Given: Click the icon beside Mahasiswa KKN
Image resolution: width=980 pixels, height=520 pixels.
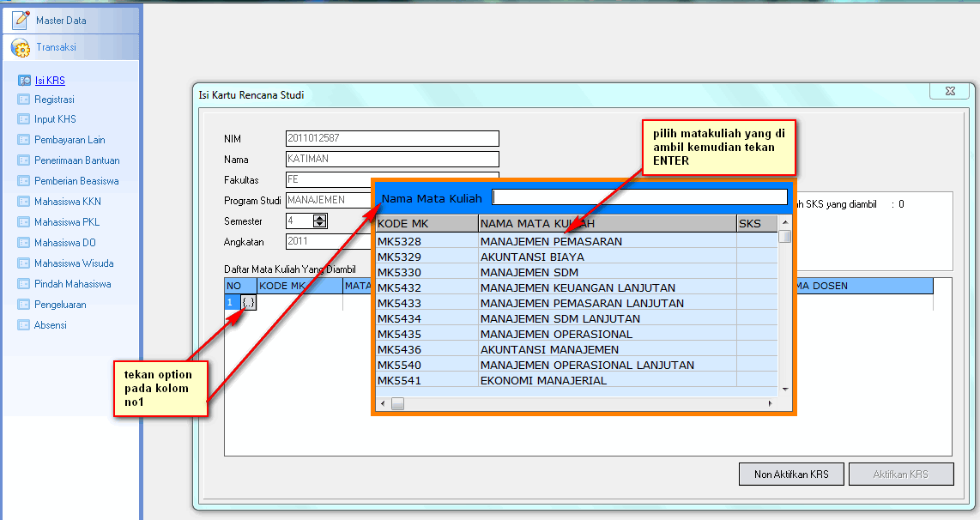Looking at the screenshot, I should click(x=24, y=202).
